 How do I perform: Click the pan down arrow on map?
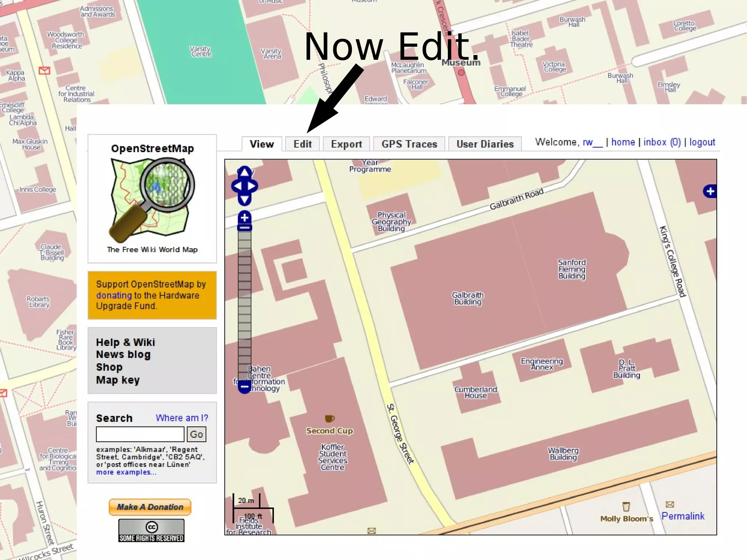(245, 200)
